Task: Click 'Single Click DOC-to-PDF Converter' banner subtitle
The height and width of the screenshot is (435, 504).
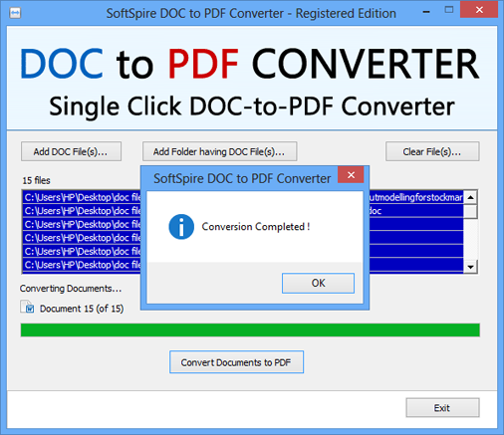Action: [x=252, y=107]
